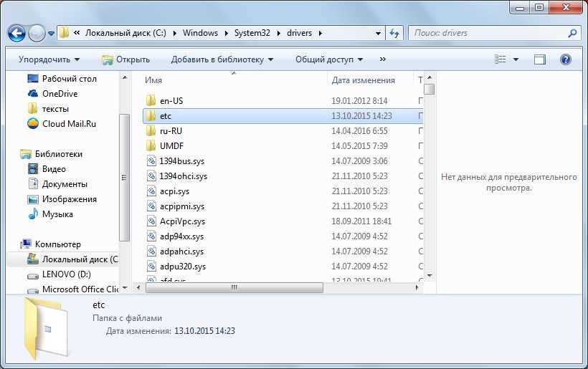The height and width of the screenshot is (369, 588).
Task: Select Локальный диск (C:) in the address path
Action: [125, 33]
